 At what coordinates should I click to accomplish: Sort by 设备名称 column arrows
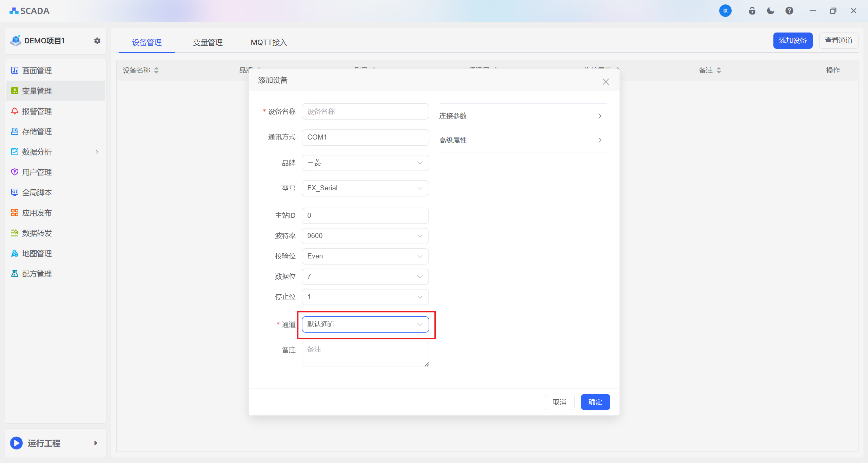[x=156, y=70]
